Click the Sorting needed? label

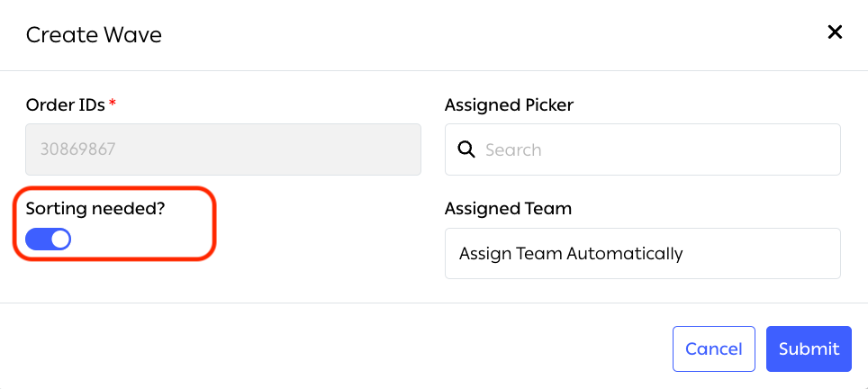[95, 208]
